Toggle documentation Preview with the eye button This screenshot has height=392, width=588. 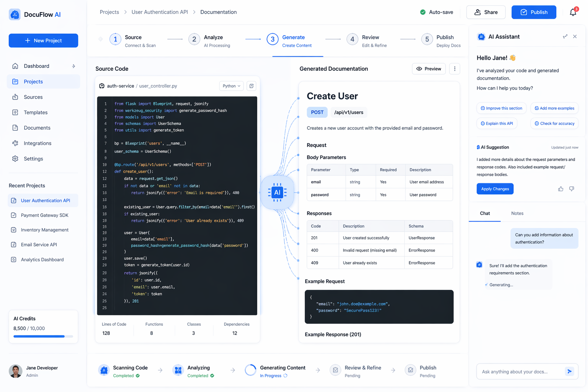pos(429,69)
